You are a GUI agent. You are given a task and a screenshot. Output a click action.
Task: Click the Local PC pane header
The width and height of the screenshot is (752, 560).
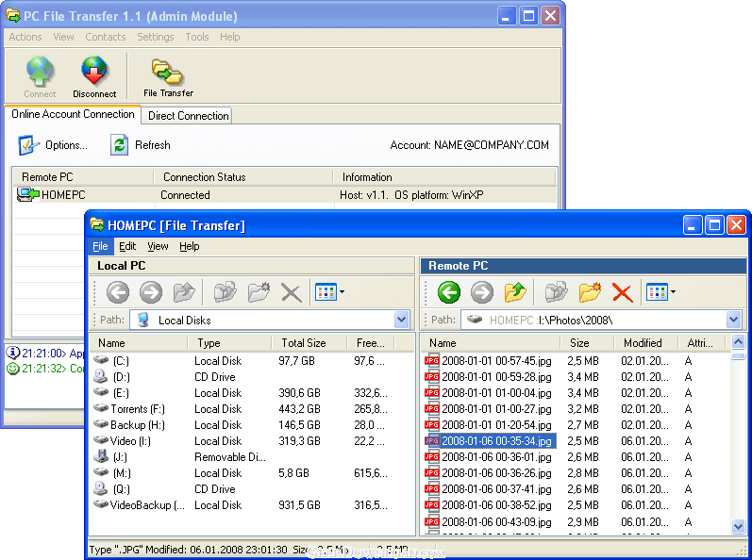tap(252, 266)
